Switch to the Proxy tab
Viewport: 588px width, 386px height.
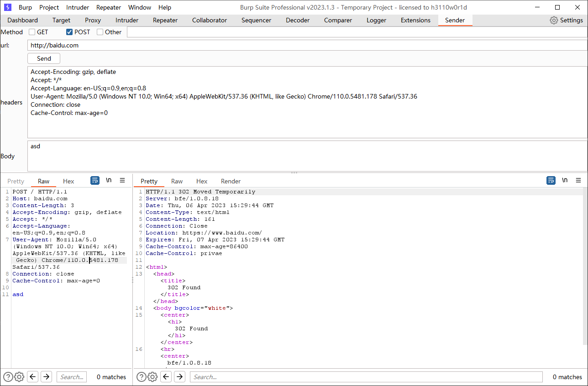[93, 20]
